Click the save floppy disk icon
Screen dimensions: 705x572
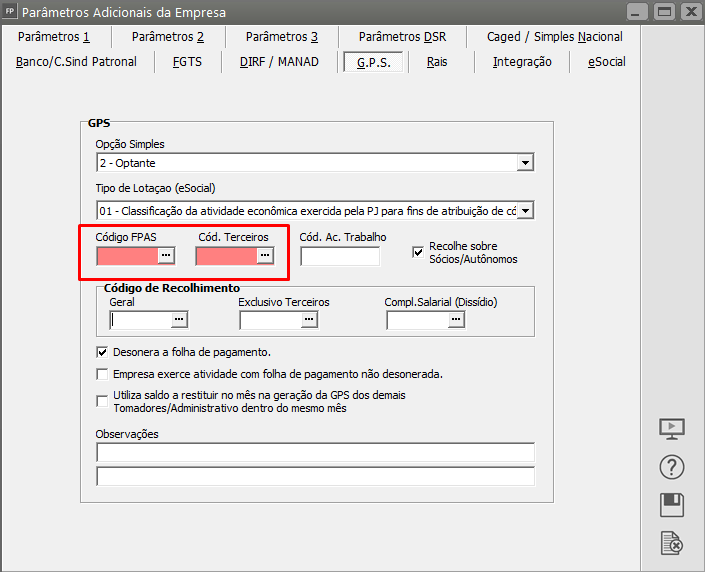coord(672,505)
